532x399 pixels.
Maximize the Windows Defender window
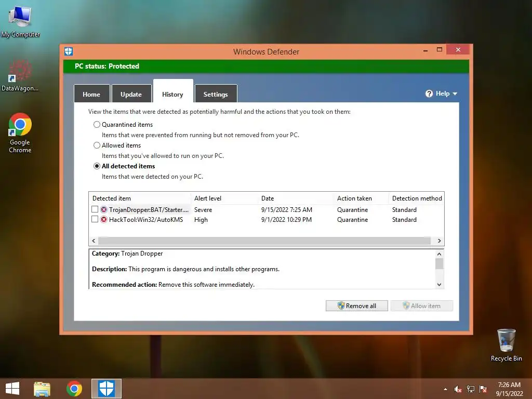[x=440, y=50]
